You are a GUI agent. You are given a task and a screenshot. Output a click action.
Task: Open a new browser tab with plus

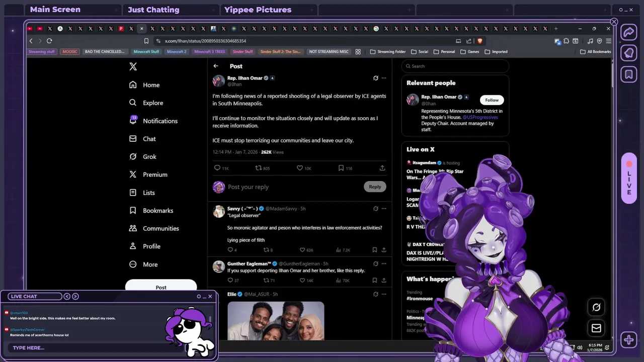click(x=556, y=29)
